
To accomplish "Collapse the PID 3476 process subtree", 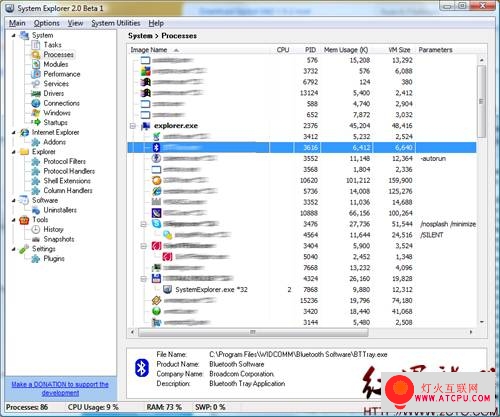I will click(x=144, y=224).
